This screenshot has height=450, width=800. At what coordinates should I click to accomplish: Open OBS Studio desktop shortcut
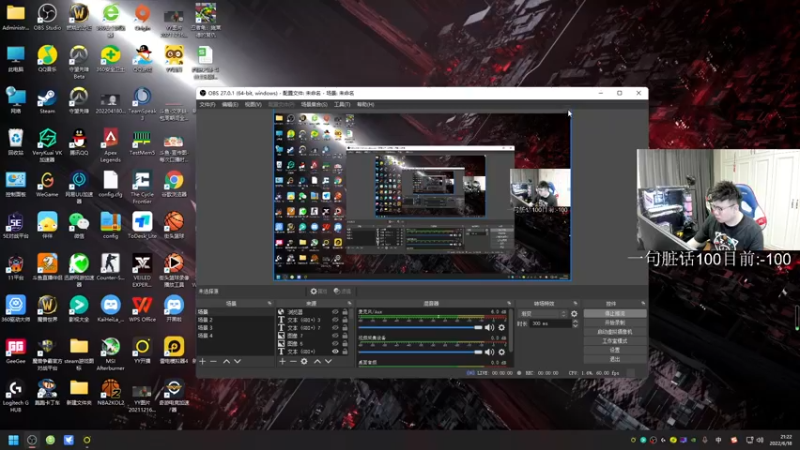pyautogui.click(x=47, y=16)
